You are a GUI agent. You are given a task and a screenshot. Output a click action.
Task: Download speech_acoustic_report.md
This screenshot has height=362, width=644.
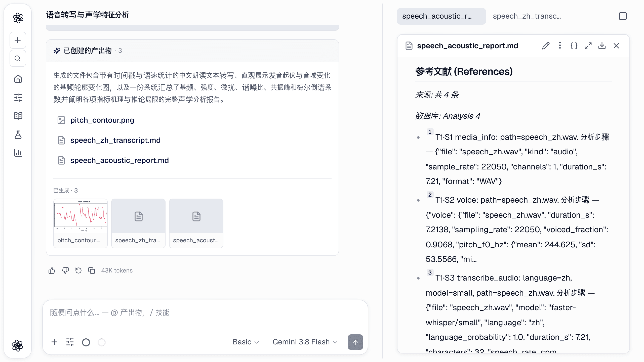coord(602,46)
